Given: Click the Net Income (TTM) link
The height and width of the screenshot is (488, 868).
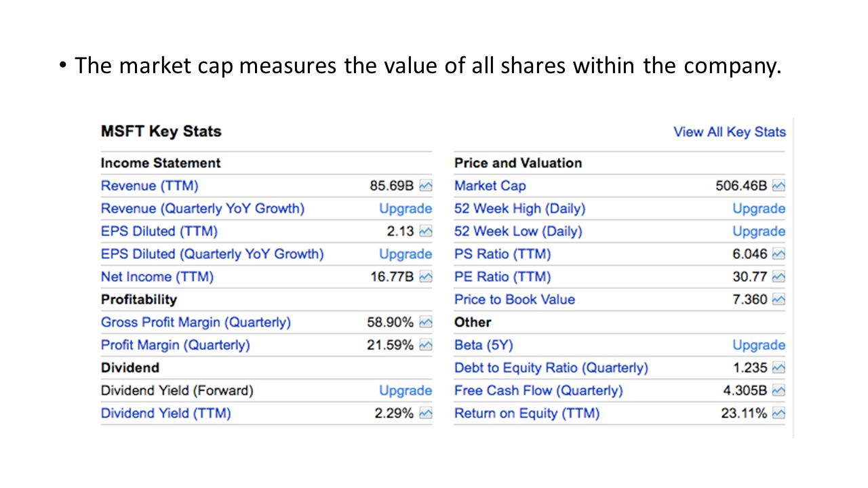Looking at the screenshot, I should (157, 277).
